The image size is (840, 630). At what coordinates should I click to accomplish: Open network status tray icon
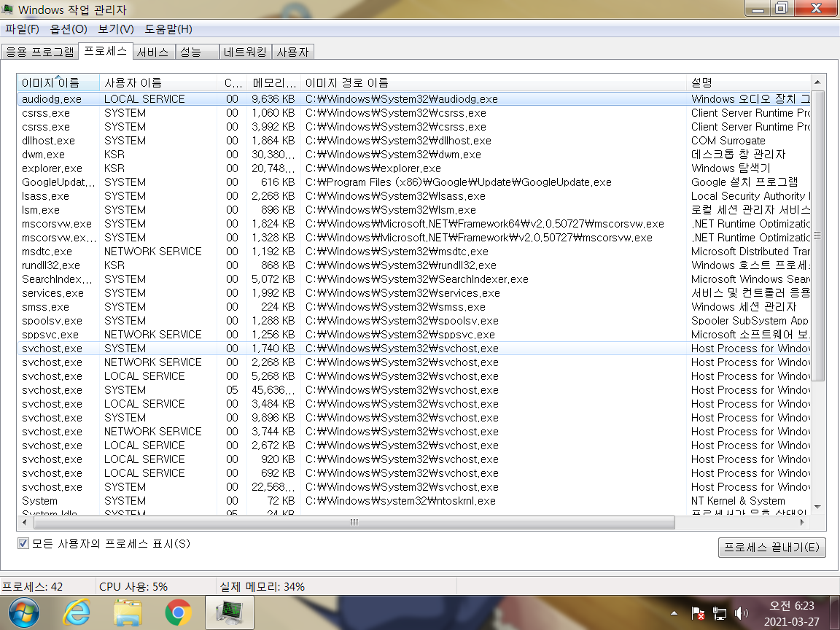(720, 613)
